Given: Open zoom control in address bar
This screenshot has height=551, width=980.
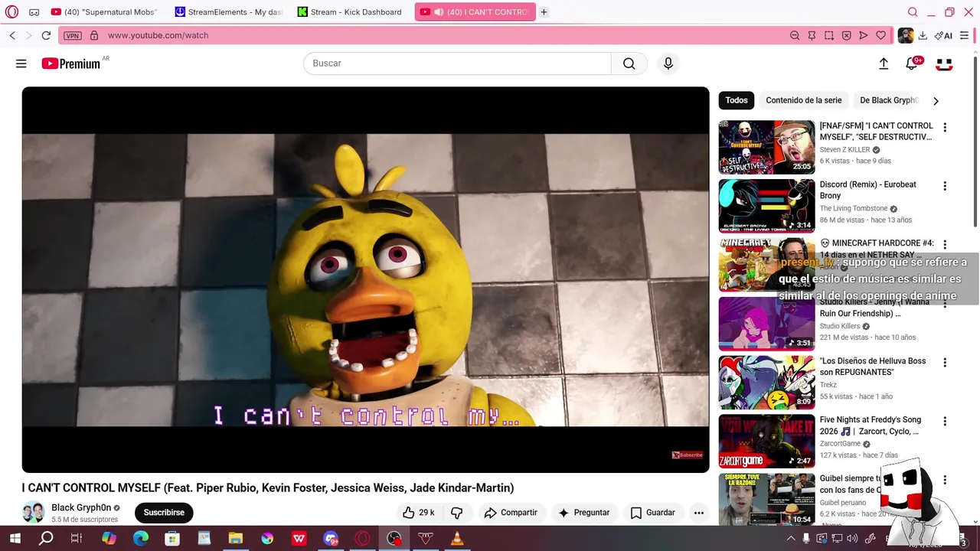Looking at the screenshot, I should [795, 35].
